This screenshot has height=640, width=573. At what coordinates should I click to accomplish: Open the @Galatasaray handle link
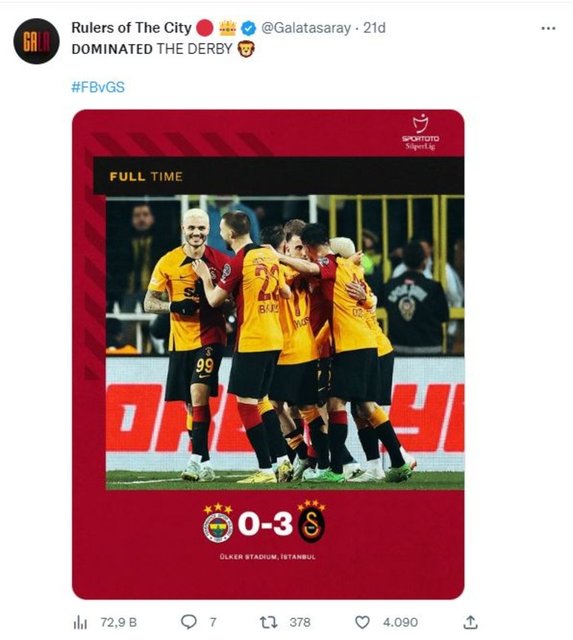306,28
